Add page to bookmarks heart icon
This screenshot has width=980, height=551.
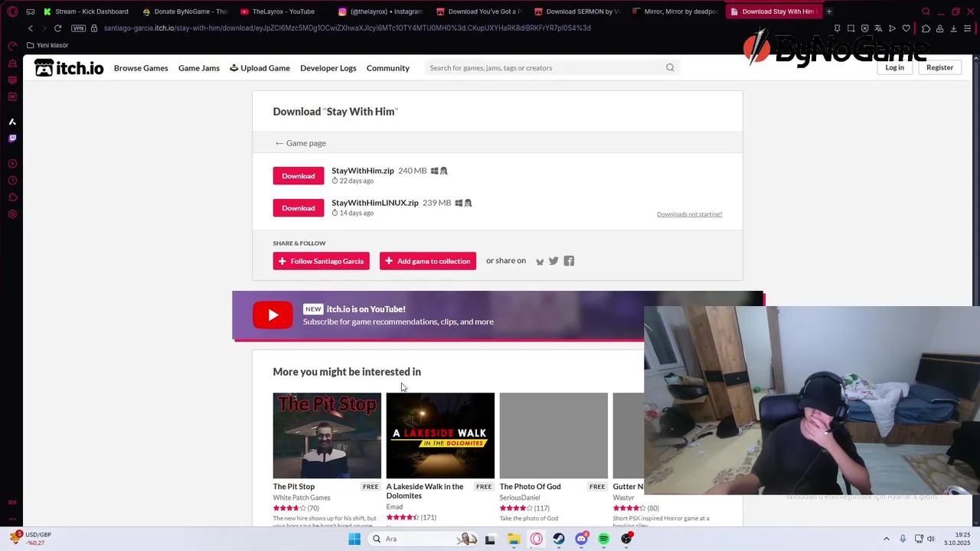[x=906, y=28]
